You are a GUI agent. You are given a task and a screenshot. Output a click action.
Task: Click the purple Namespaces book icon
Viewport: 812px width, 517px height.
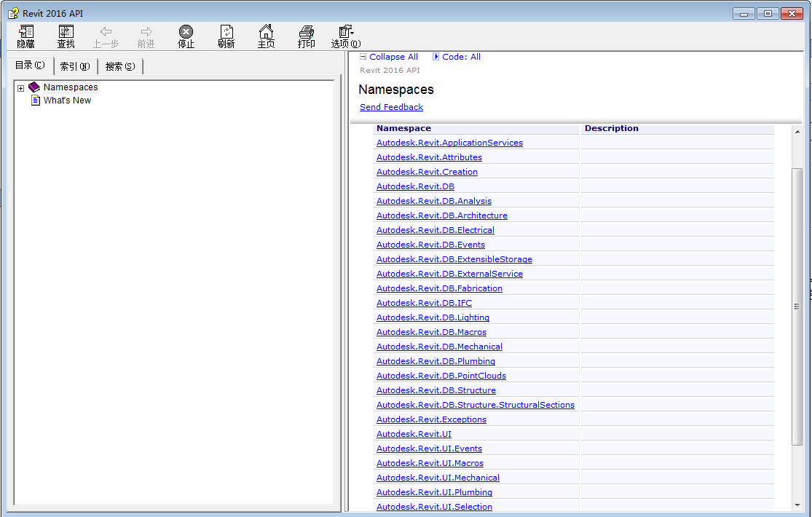coord(34,87)
